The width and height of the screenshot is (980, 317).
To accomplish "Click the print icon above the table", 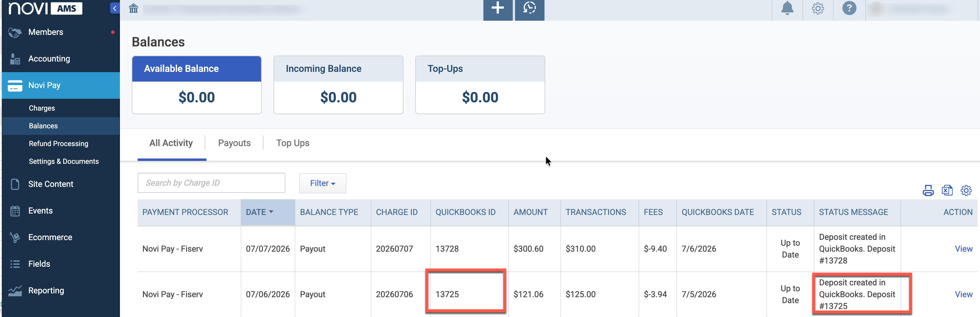I will coord(928,190).
